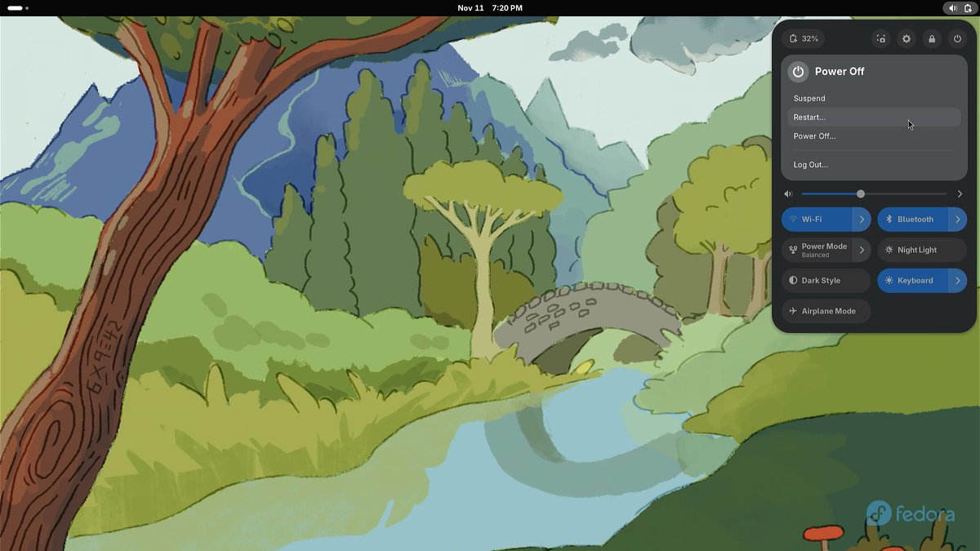The height and width of the screenshot is (551, 980).
Task: Click the power icon button in header row
Action: click(x=957, y=38)
